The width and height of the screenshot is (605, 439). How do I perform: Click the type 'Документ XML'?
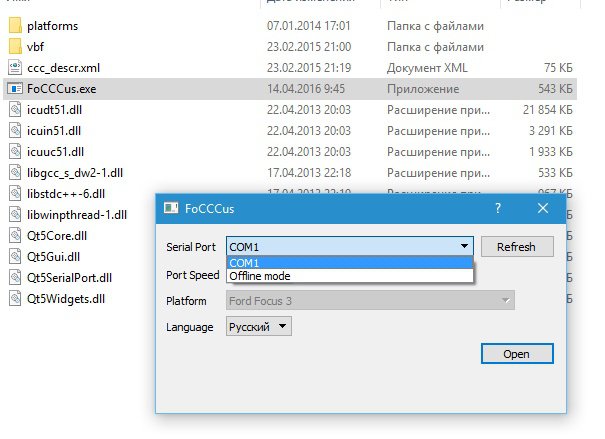(427, 68)
